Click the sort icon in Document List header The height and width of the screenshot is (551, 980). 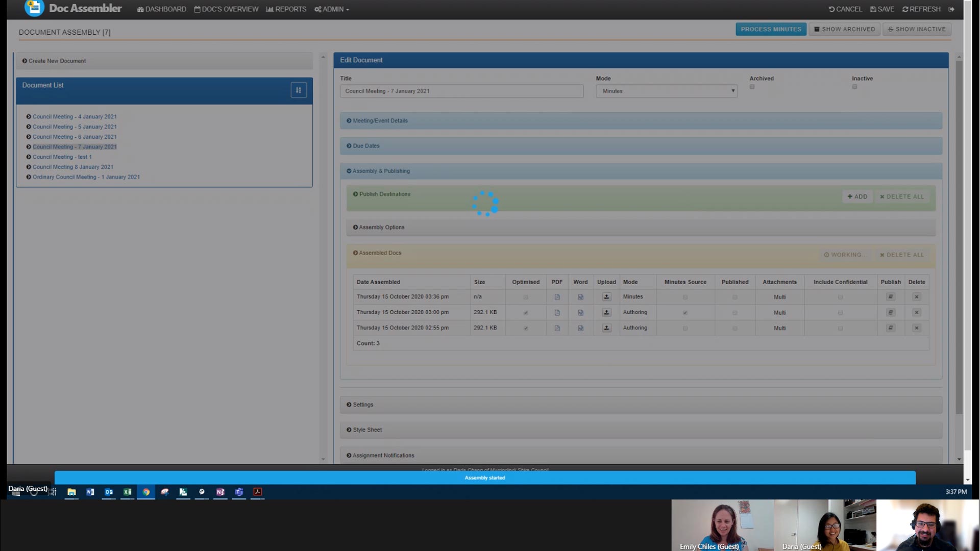(x=299, y=90)
